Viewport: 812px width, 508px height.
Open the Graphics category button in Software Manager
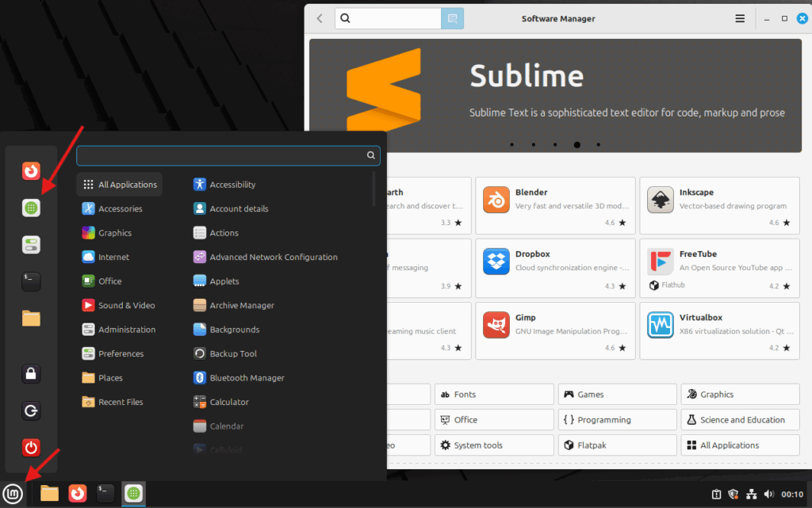point(740,394)
